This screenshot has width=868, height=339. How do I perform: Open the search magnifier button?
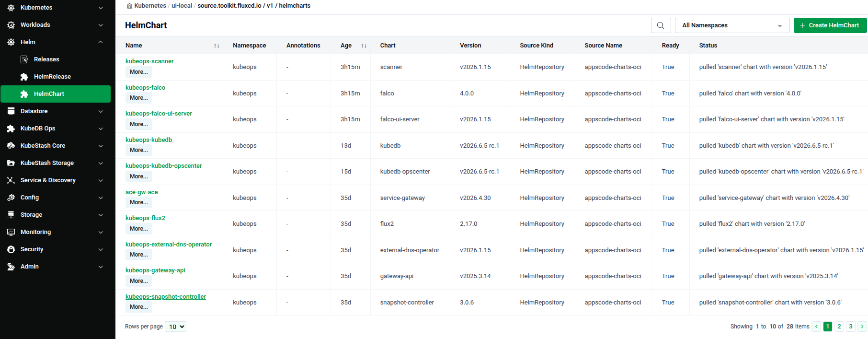(x=661, y=25)
